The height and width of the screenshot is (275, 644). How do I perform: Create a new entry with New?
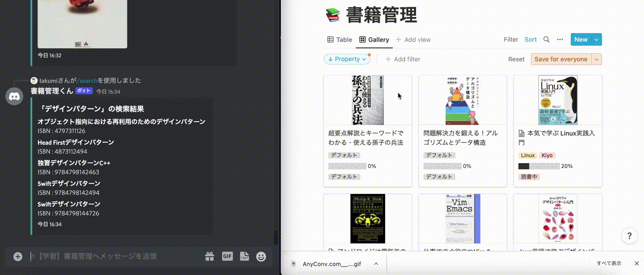tap(581, 39)
